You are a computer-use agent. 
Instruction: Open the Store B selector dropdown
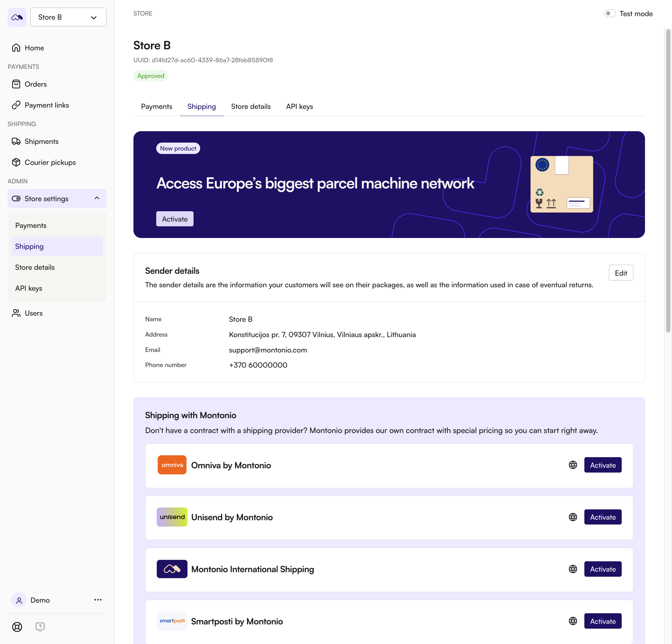coord(68,17)
